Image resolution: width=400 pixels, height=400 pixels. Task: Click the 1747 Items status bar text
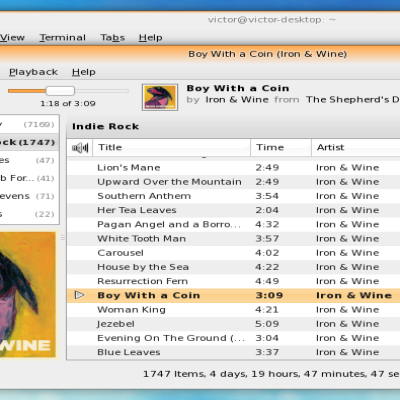(x=271, y=374)
